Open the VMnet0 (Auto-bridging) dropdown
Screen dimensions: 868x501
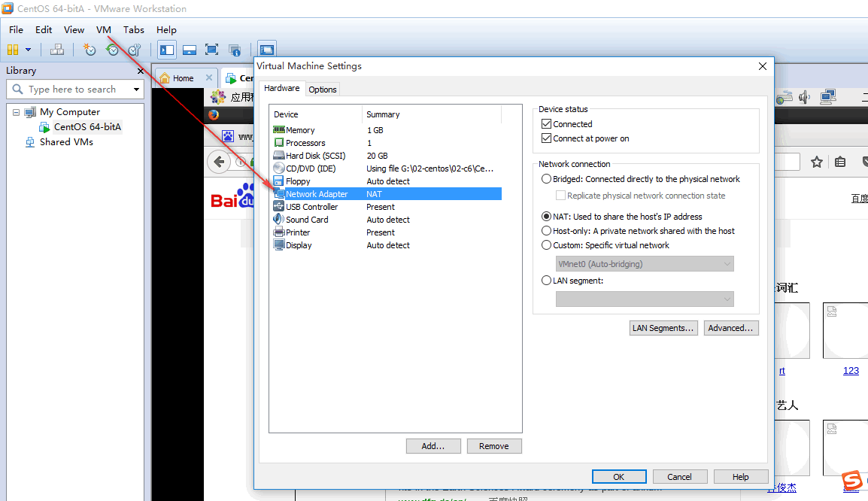pyautogui.click(x=645, y=264)
